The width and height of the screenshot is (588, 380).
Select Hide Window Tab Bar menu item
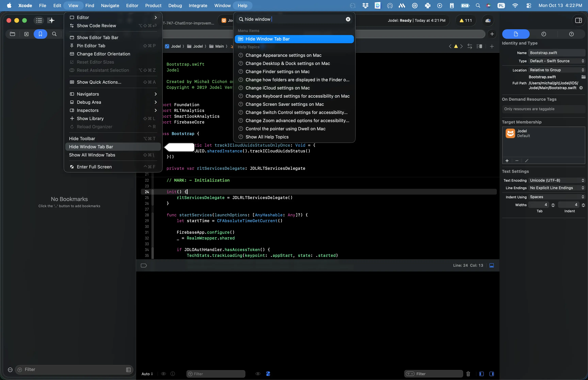91,147
